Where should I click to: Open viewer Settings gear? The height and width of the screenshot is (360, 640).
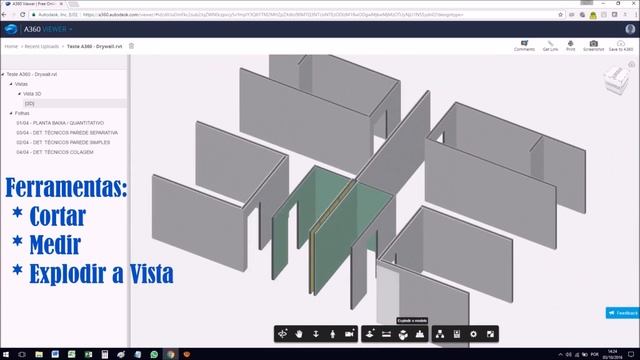tap(473, 334)
